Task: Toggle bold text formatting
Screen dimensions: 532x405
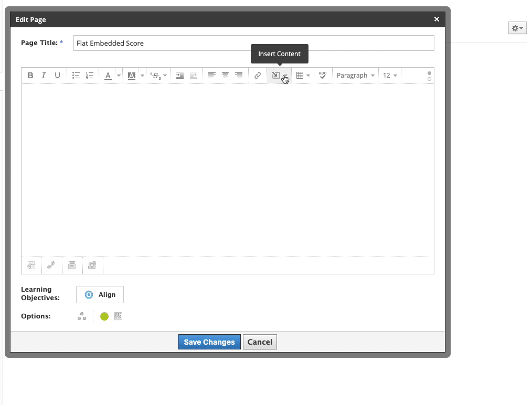Action: (x=30, y=75)
